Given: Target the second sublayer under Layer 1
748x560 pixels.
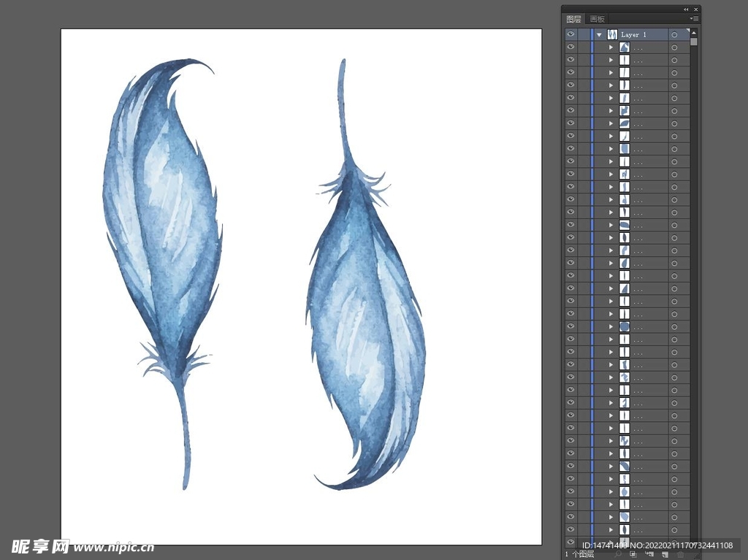Looking at the screenshot, I should point(674,60).
